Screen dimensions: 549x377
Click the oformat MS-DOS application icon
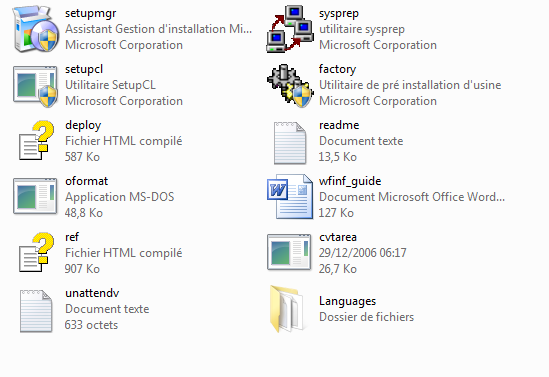pos(35,196)
